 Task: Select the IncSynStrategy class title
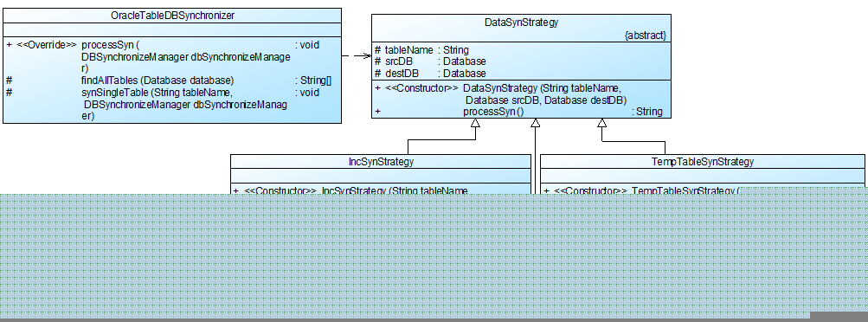point(381,162)
